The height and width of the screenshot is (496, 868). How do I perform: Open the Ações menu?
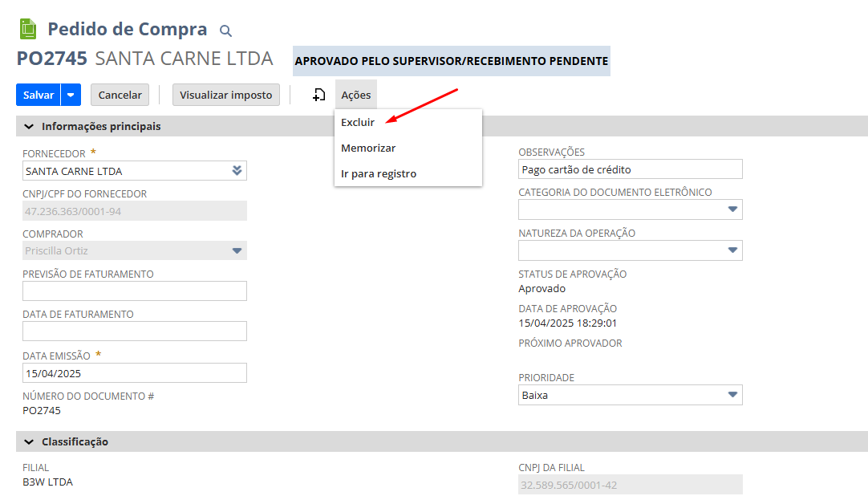(355, 95)
